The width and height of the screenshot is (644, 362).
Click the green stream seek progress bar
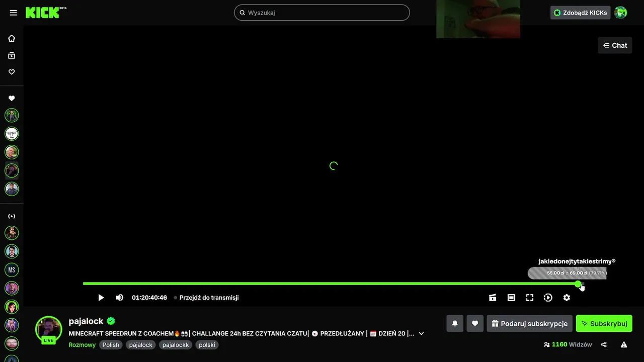(x=330, y=284)
